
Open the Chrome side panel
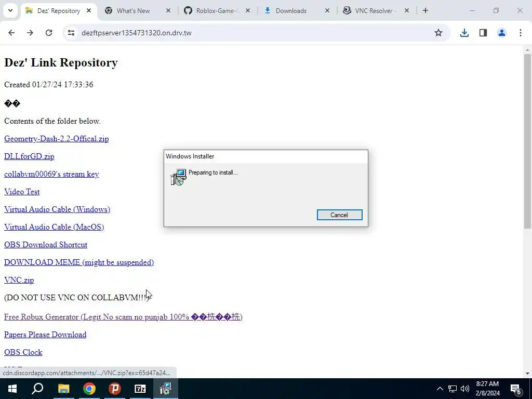tap(483, 33)
